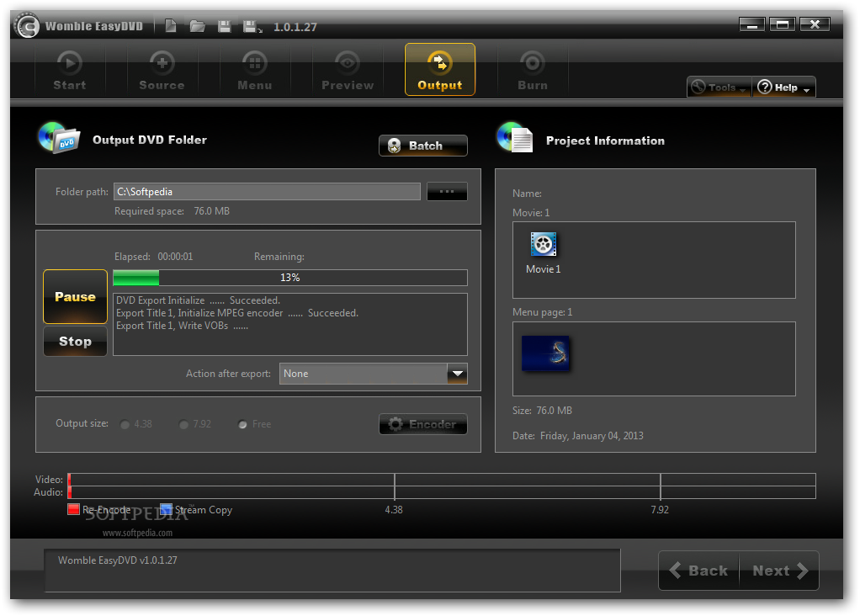The width and height of the screenshot is (860, 616).
Task: Switch to the Source step
Action: click(x=162, y=70)
